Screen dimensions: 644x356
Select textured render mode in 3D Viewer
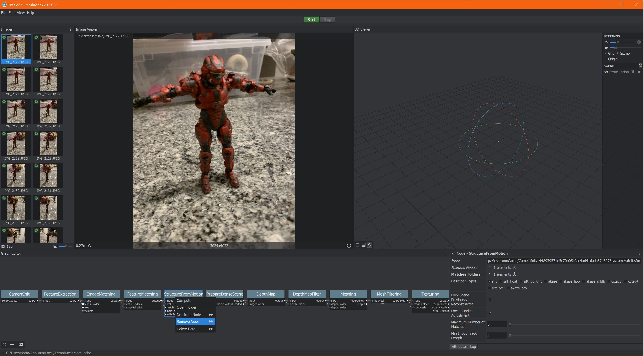coord(369,245)
